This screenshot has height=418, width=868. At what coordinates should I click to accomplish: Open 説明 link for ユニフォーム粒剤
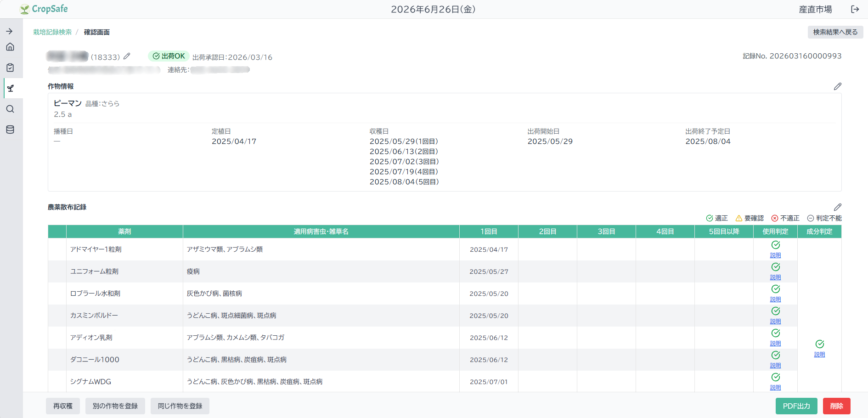pos(775,277)
